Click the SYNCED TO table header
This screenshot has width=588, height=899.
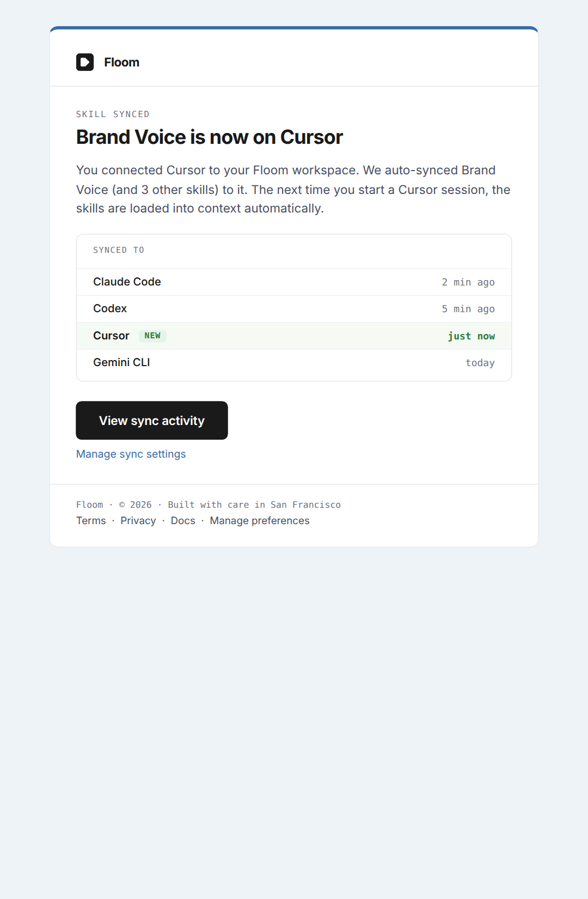[x=119, y=250]
